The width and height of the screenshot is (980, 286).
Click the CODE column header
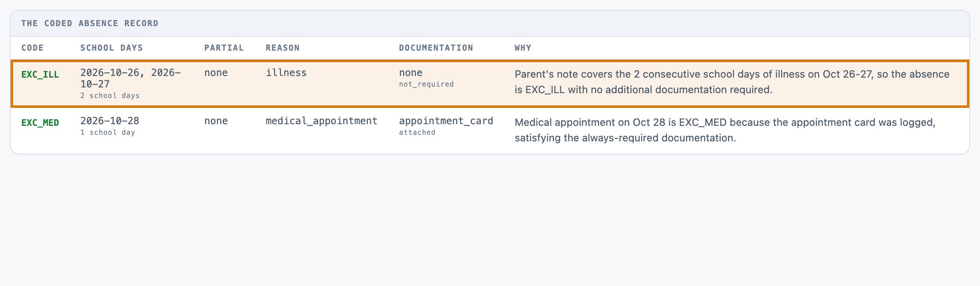[32, 48]
